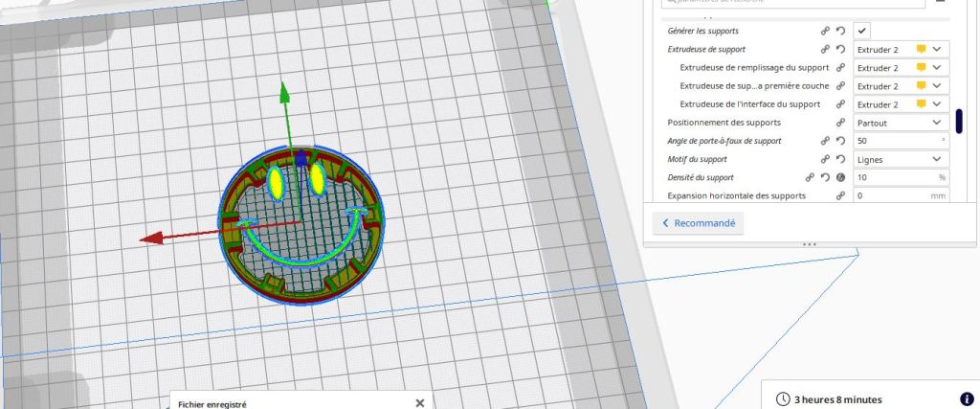Switch back to Recommandé settings

(x=699, y=223)
